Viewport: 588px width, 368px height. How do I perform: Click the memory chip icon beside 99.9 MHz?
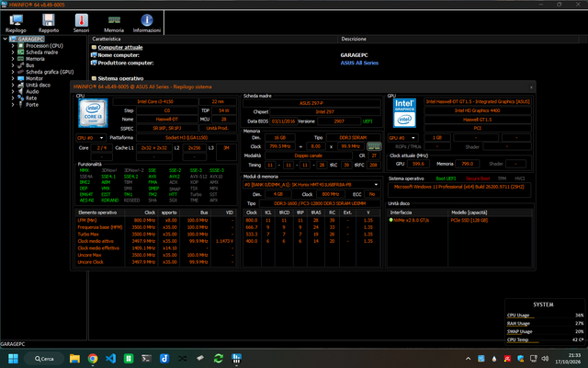pyautogui.click(x=374, y=146)
